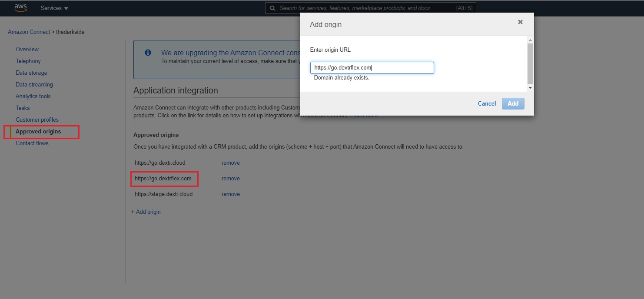
Task: Select Approved origins in sidebar
Action: tap(38, 132)
